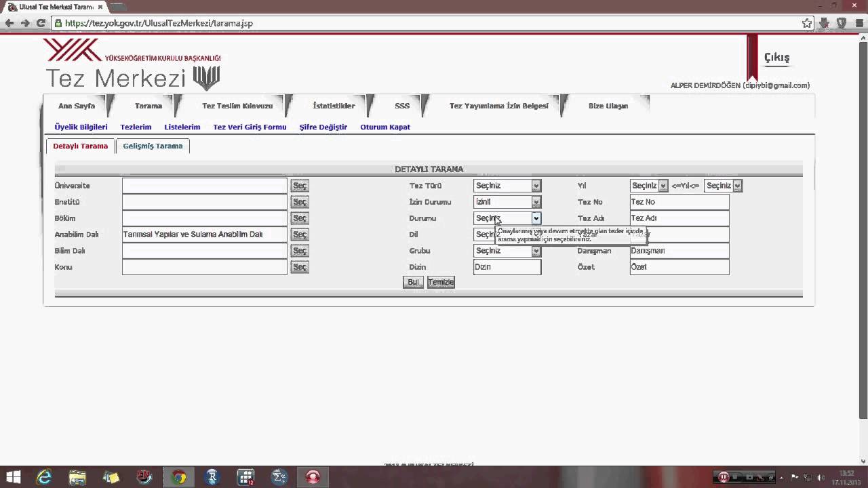Open the starting Yıl dropdown

click(649, 186)
